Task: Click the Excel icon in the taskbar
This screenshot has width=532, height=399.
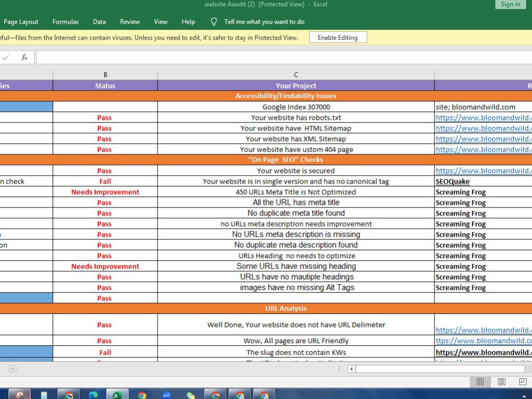Action: (118, 394)
